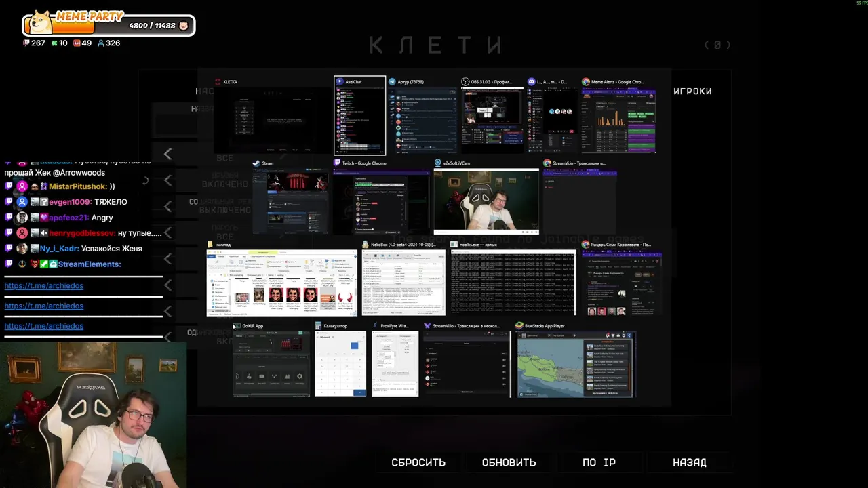Click chat username henrygodblessov

(x=82, y=233)
